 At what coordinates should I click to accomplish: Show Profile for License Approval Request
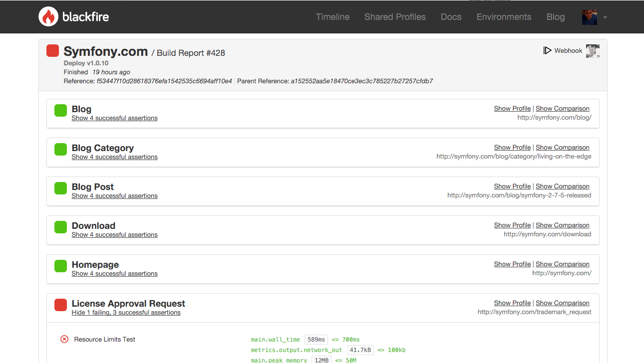[x=512, y=303]
